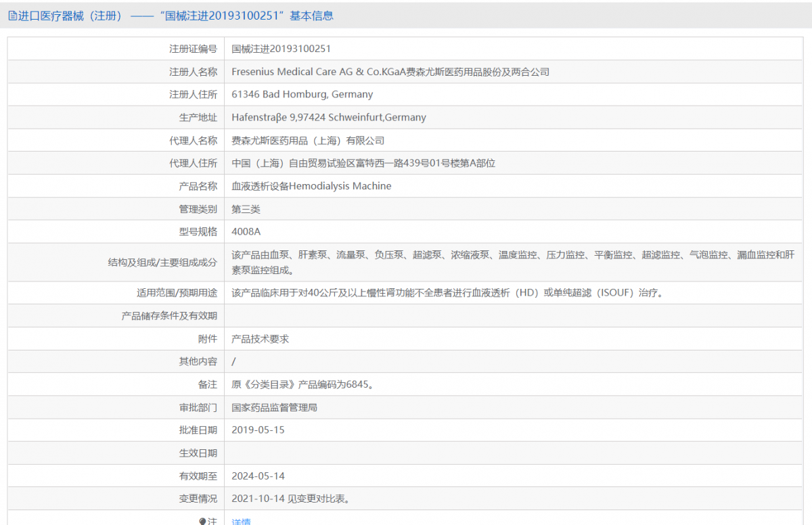Click the 审批部门 label

[198, 407]
